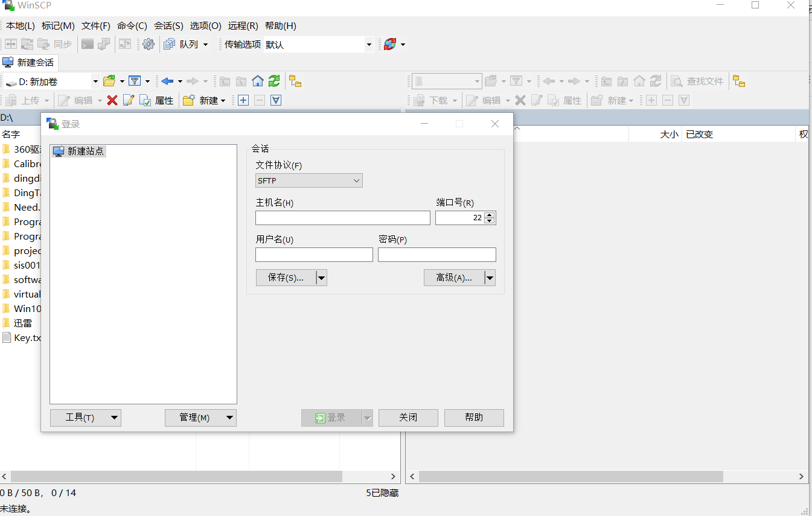This screenshot has height=516, width=812.
Task: Click the local parent directory icon
Action: (225, 81)
